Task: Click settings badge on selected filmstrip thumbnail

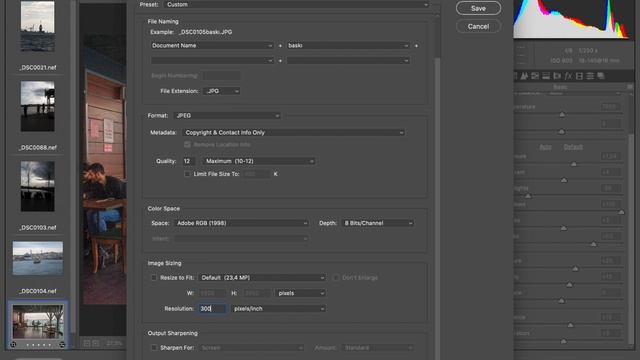Action: pyautogui.click(x=62, y=345)
